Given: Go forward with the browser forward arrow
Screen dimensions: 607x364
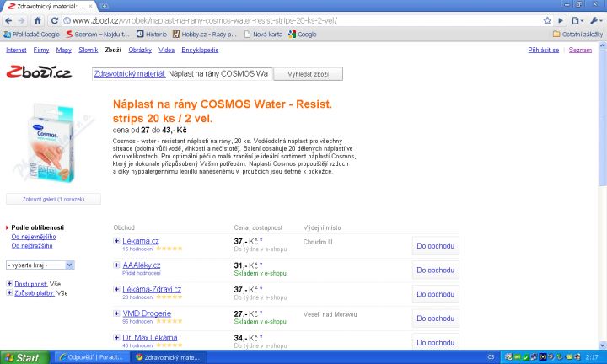Looking at the screenshot, I should click(21, 20).
